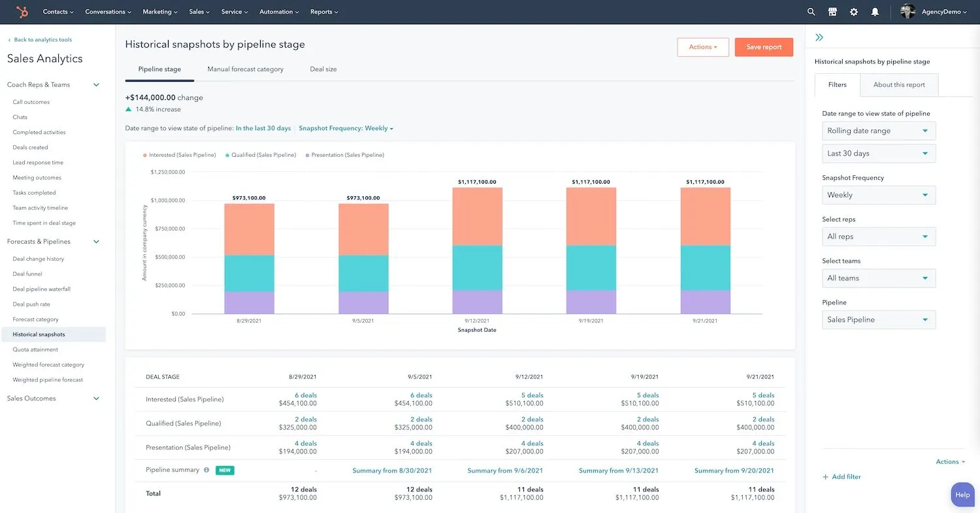The image size is (980, 513).
Task: Collapse the Forecasts & Pipelines section
Action: click(96, 242)
